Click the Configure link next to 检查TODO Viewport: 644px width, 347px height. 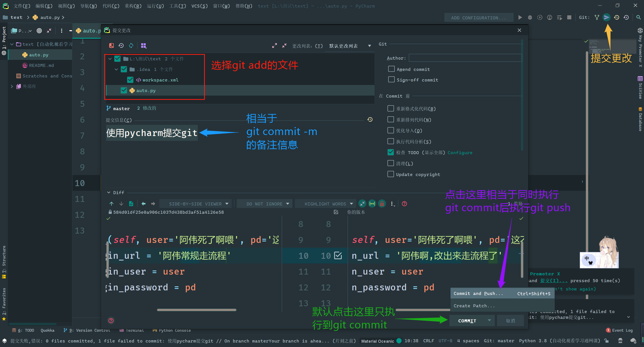point(460,152)
